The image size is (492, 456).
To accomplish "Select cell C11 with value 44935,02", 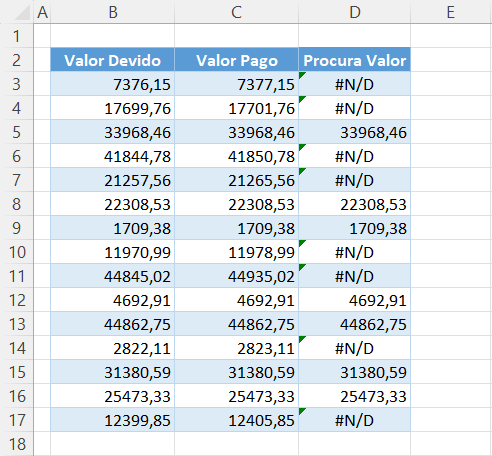I will [x=236, y=276].
